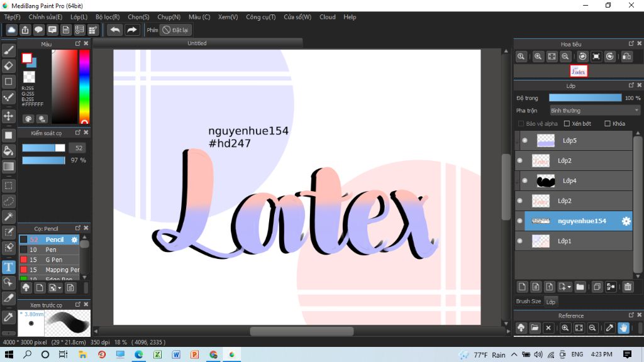Add a new blank layer

click(x=522, y=287)
